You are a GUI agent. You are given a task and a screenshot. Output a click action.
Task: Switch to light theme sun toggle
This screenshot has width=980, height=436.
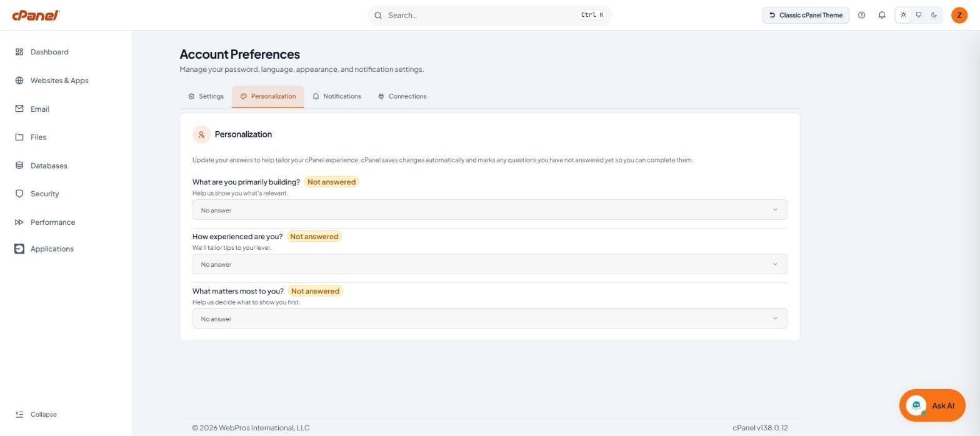click(x=903, y=15)
